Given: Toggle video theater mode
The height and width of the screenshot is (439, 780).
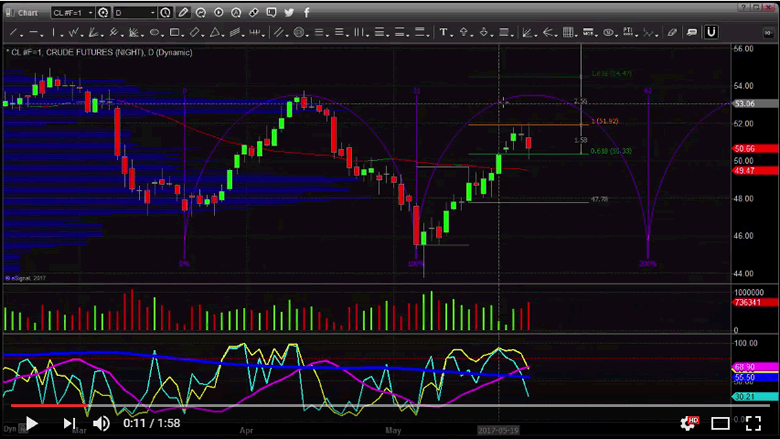Looking at the screenshot, I should tap(720, 423).
